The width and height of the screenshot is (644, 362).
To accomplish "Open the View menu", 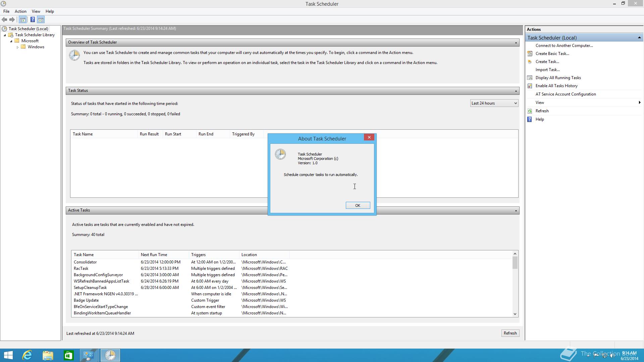I will [x=36, y=11].
